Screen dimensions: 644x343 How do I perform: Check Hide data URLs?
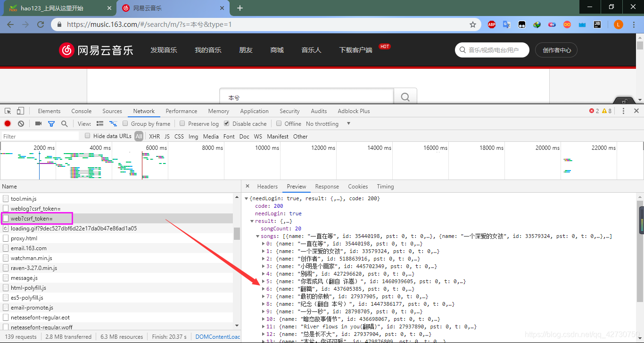[x=88, y=136]
